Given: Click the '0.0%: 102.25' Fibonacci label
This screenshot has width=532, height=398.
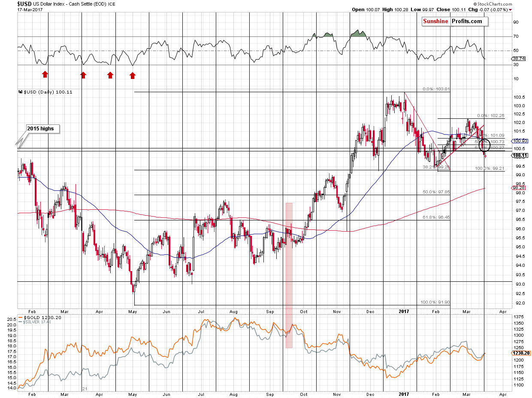Looking at the screenshot, I should point(492,116).
